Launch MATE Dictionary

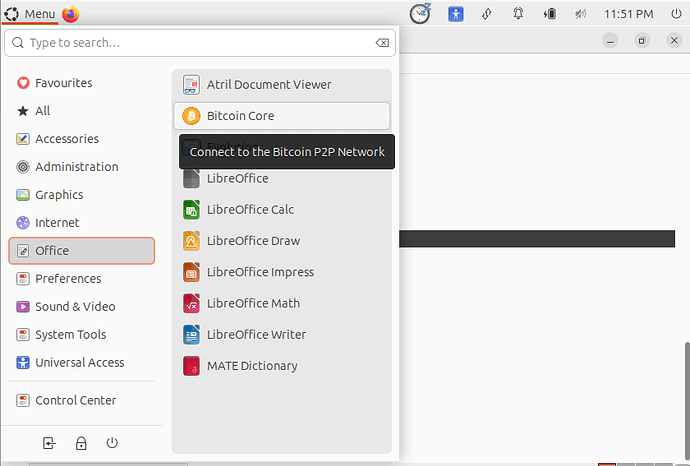coord(282,366)
